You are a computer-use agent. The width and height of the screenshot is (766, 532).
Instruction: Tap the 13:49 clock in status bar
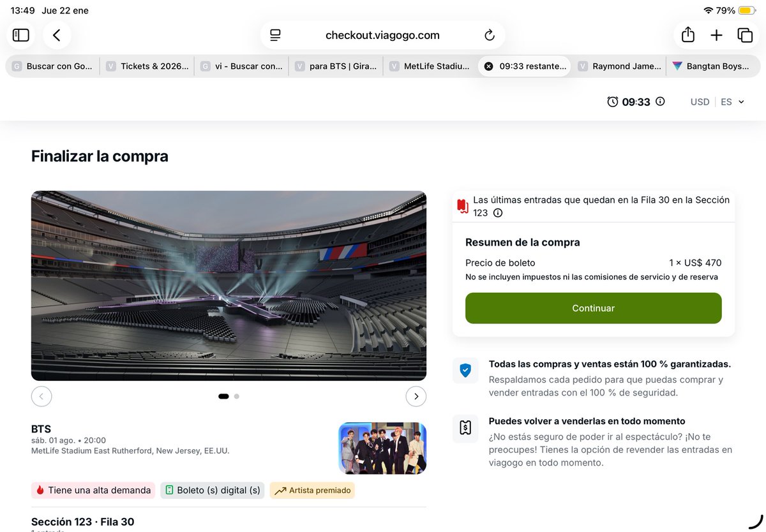coord(22,10)
